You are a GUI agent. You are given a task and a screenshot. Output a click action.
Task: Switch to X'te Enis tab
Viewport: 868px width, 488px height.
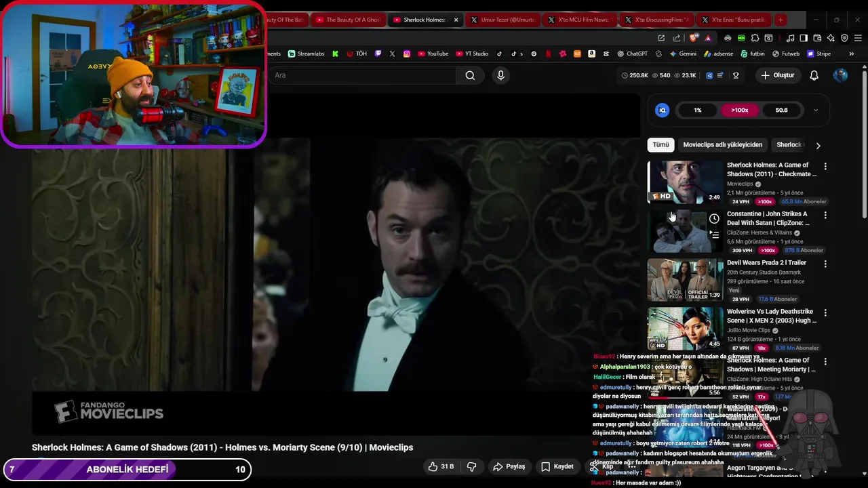click(x=734, y=20)
